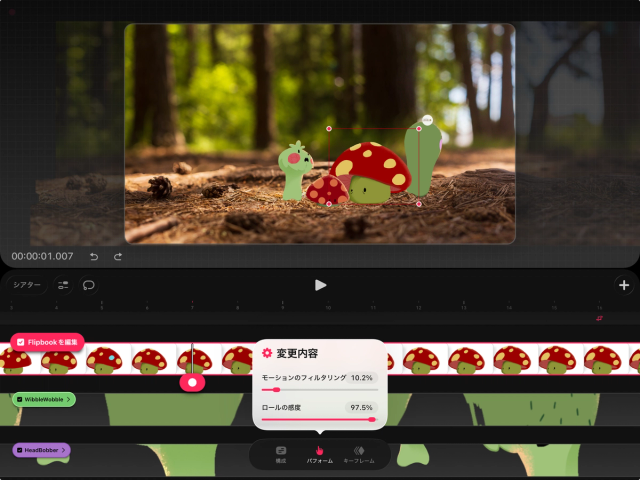Click the top-left selection corner handle
640x480 pixels.
point(329,129)
